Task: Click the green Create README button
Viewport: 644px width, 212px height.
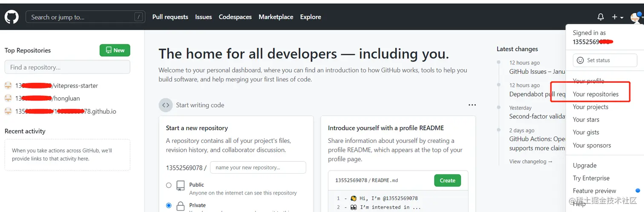Action: (448, 180)
